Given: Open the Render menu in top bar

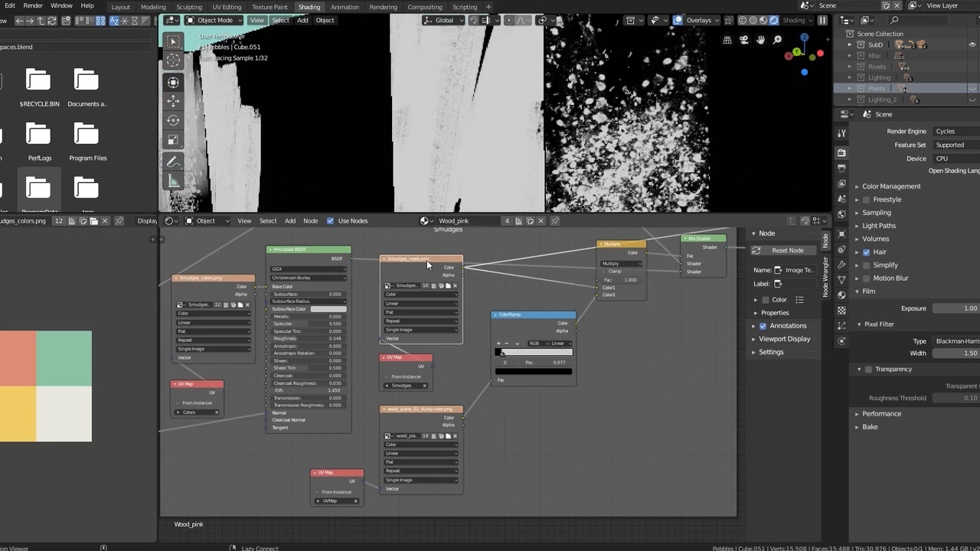Looking at the screenshot, I should click(x=33, y=5).
